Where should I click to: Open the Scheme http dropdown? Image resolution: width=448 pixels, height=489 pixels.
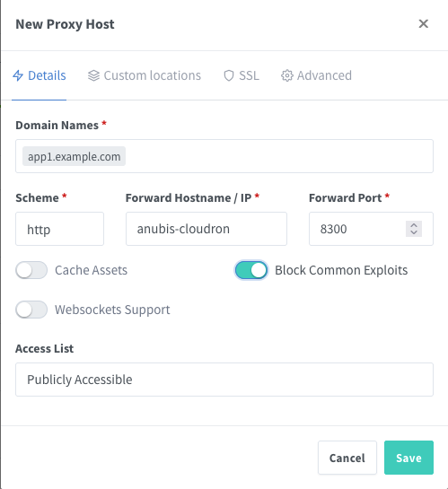[x=59, y=229]
